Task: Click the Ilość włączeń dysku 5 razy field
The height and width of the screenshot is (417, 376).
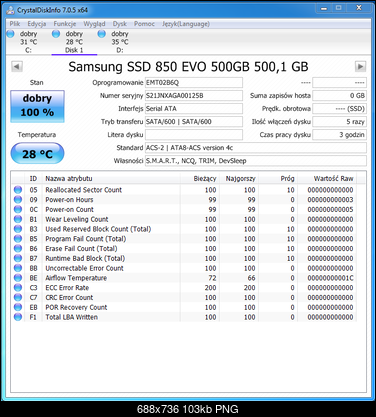Action: [x=339, y=122]
